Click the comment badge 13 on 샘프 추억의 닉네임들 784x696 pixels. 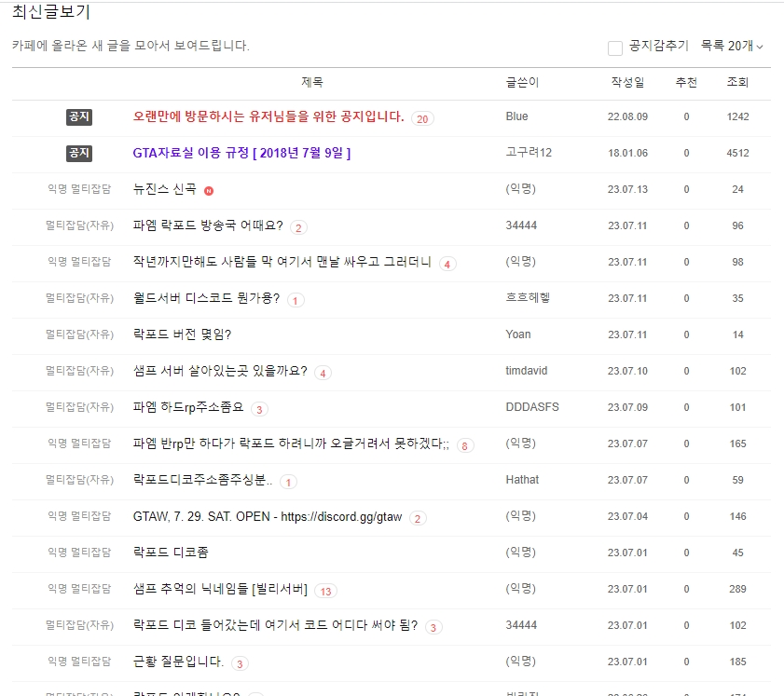pyautogui.click(x=326, y=590)
